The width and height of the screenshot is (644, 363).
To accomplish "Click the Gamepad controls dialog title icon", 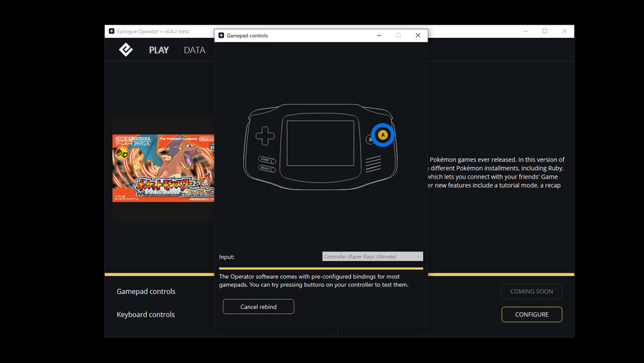I will coord(222,35).
